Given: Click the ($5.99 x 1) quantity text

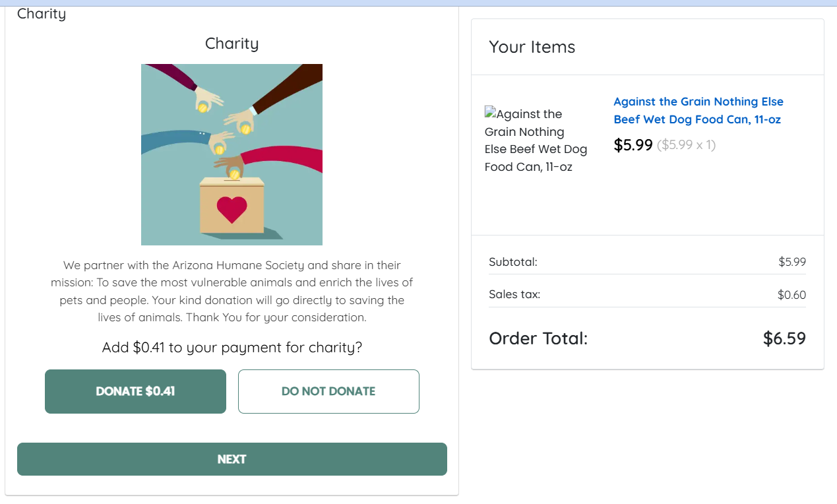Looking at the screenshot, I should pyautogui.click(x=686, y=145).
